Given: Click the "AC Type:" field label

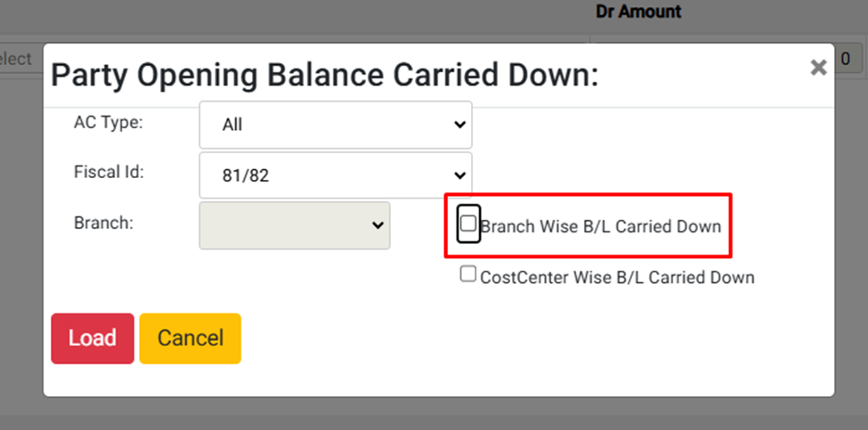Looking at the screenshot, I should [108, 122].
